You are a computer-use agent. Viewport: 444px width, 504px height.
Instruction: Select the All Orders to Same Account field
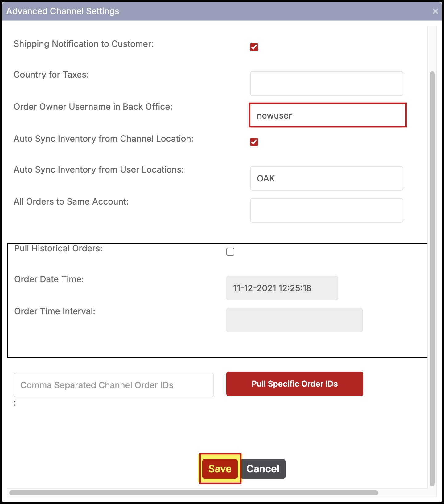327,210
